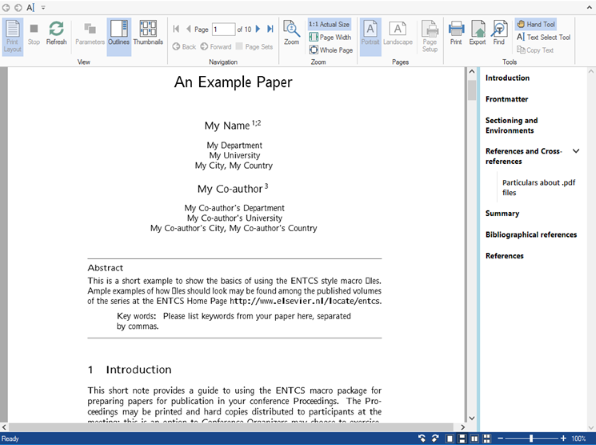The image size is (596, 445).
Task: Switch to continuous page view mode
Action: pyautogui.click(x=462, y=439)
